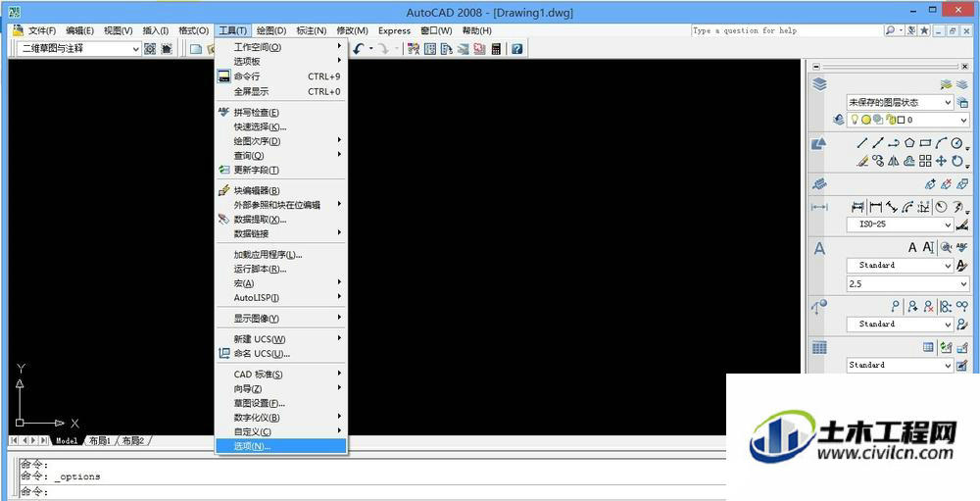The image size is (980, 501).
Task: Open the ISO-25 dimension style dropdown
Action: pos(900,225)
